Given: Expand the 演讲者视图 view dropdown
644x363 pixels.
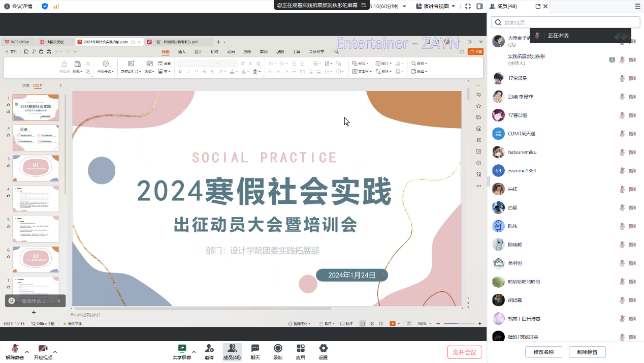Looking at the screenshot, I should pyautogui.click(x=453, y=6).
